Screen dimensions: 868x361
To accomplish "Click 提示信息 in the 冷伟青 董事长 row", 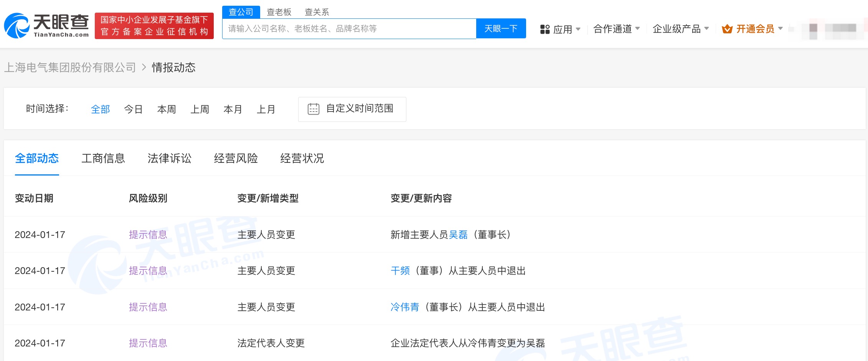I will point(148,307).
